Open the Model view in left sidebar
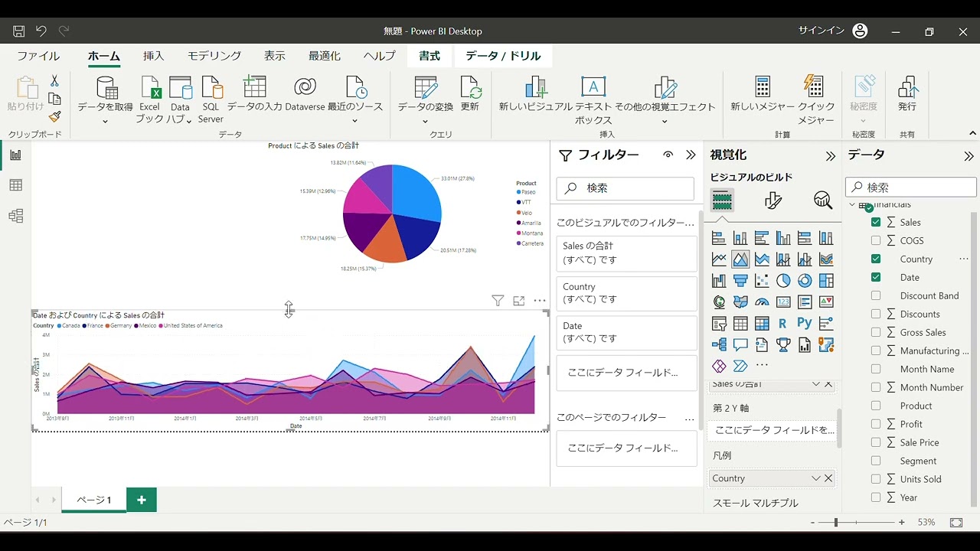This screenshot has width=980, height=551. (x=15, y=216)
